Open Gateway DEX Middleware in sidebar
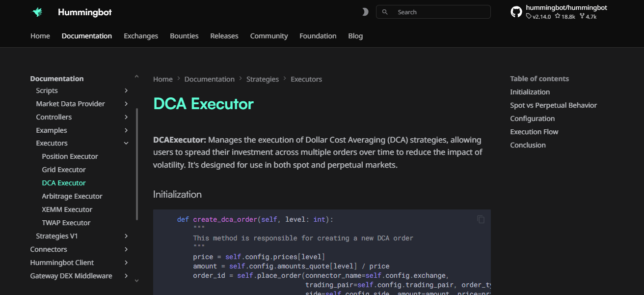The width and height of the screenshot is (644, 295). [71, 276]
